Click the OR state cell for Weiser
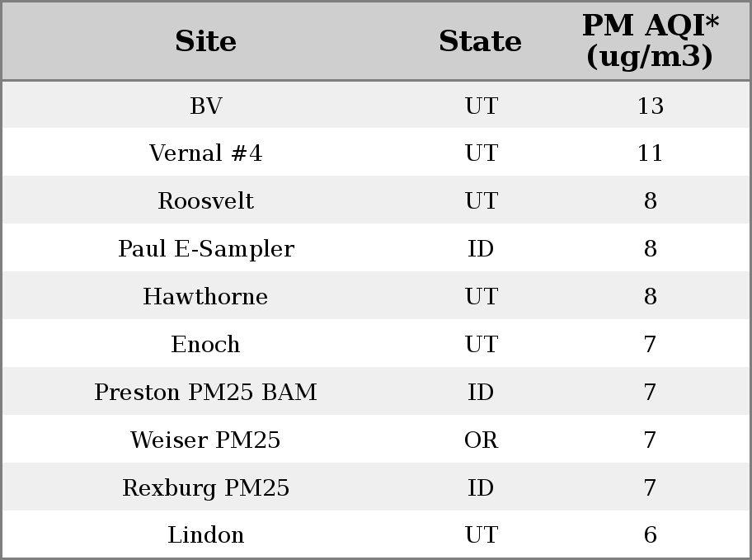Image resolution: width=752 pixels, height=560 pixels. tap(481, 440)
